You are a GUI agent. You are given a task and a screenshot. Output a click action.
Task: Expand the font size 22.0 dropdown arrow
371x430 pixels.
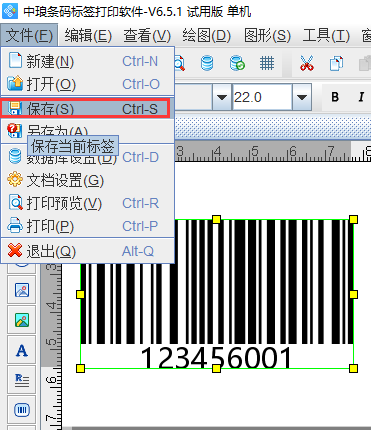pyautogui.click(x=302, y=97)
